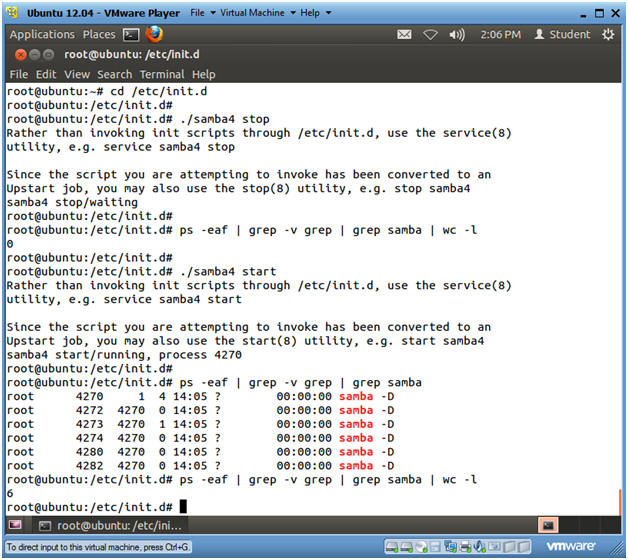Open the terminal File menu
The height and width of the screenshot is (560, 628).
[x=18, y=75]
